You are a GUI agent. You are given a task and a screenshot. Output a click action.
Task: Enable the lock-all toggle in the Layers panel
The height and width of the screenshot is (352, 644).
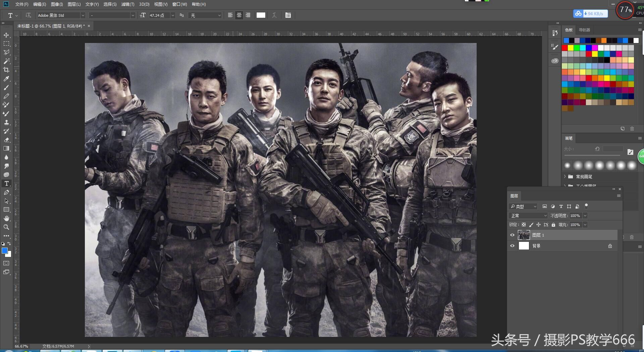553,225
